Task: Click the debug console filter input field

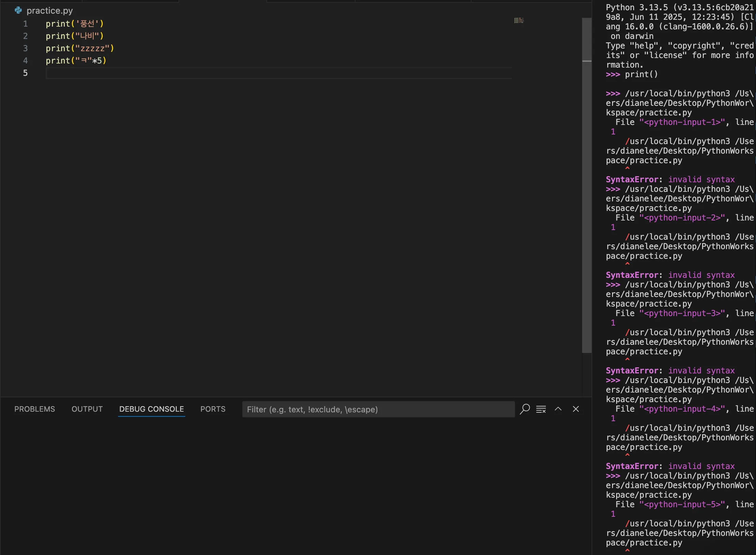Action: point(378,409)
